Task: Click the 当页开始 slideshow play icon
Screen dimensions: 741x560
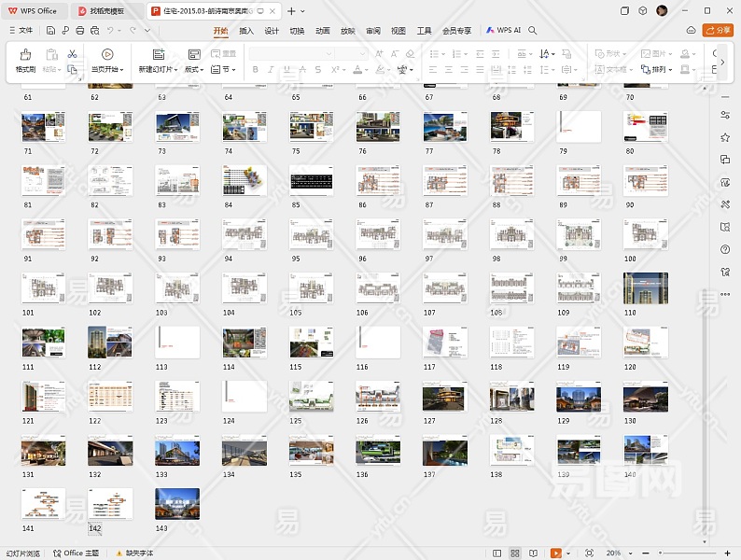Action: pyautogui.click(x=107, y=55)
